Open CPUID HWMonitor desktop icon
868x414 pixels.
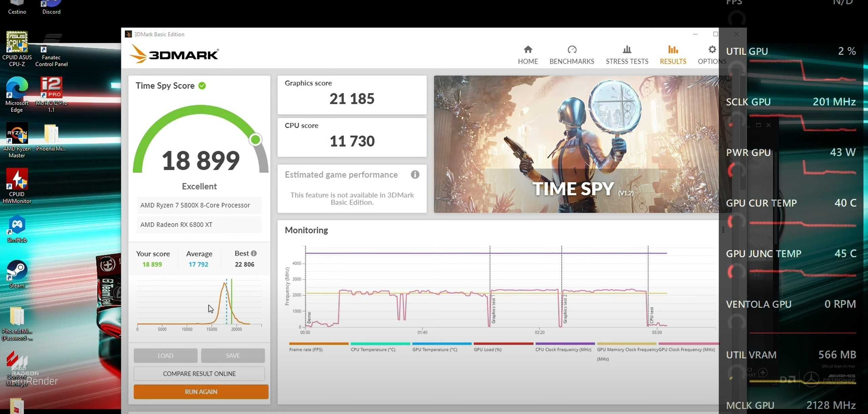tap(17, 186)
